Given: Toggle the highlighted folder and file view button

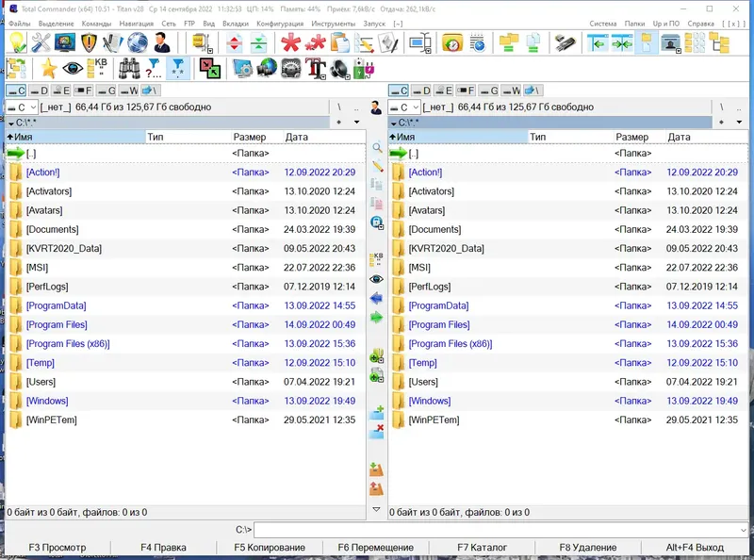Looking at the screenshot, I should point(647,42).
